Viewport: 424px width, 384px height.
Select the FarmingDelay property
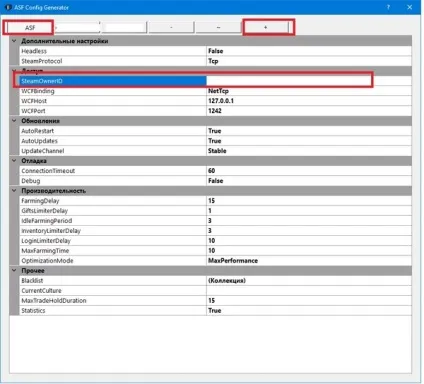(113, 201)
